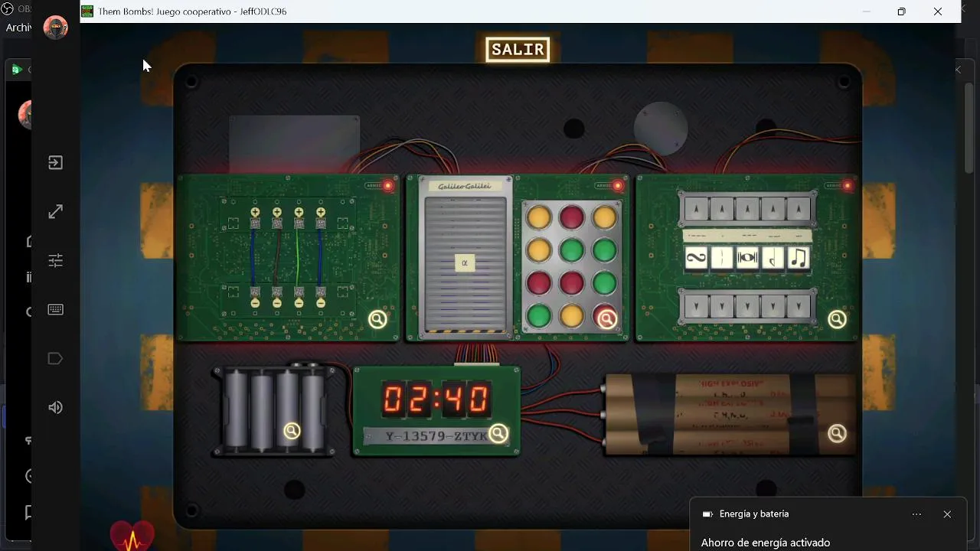This screenshot has height=551, width=980.
Task: Click the Galileo Galilei name plate
Action: [465, 186]
